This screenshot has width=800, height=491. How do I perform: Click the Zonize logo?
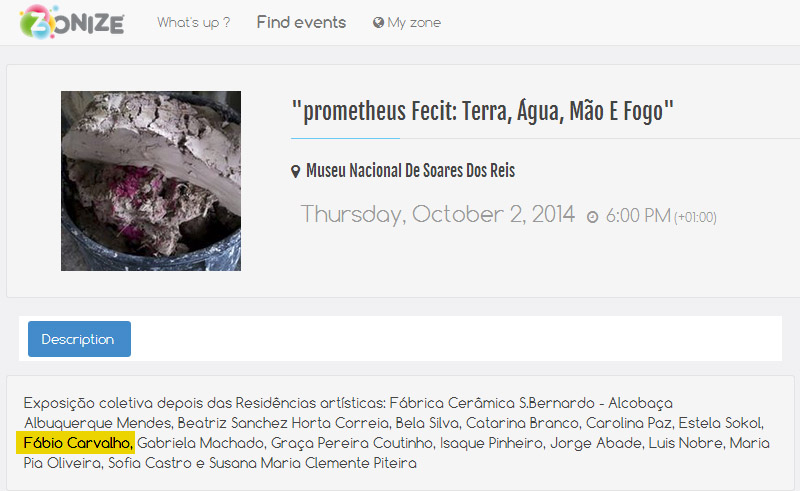click(x=72, y=22)
